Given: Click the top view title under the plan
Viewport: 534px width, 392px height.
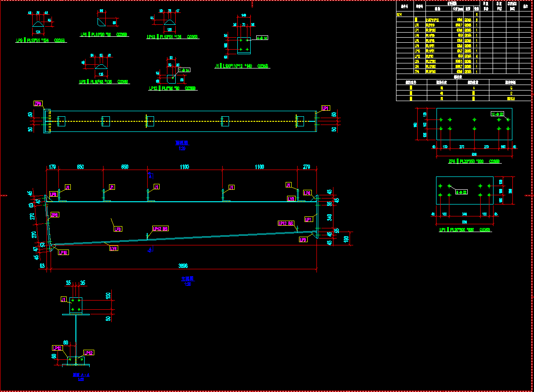Looking at the screenshot, I should [x=182, y=143].
